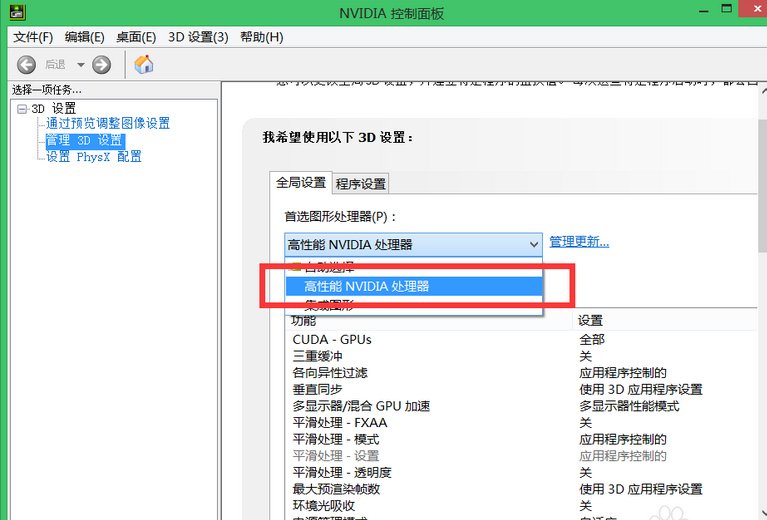The height and width of the screenshot is (520, 767).
Task: Collapse the 3D 设置 tree node
Action: tap(22, 108)
